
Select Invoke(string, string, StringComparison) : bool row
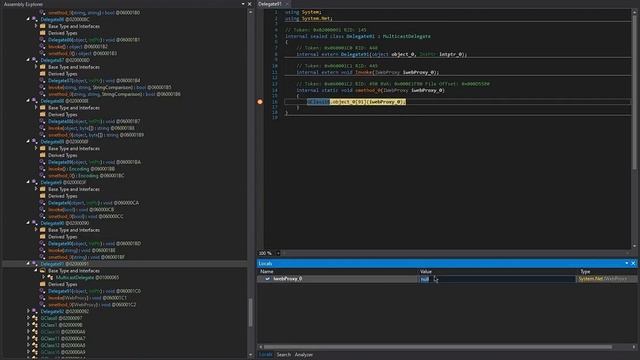point(109,87)
